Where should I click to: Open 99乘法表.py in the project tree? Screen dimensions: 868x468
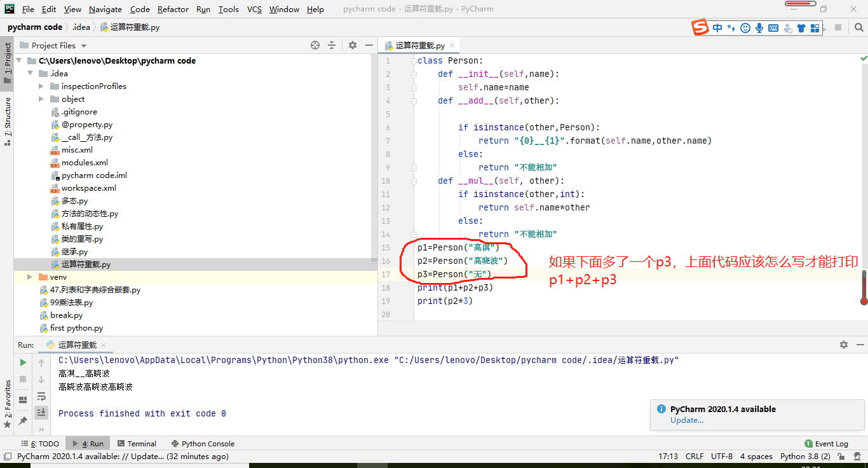71,303
